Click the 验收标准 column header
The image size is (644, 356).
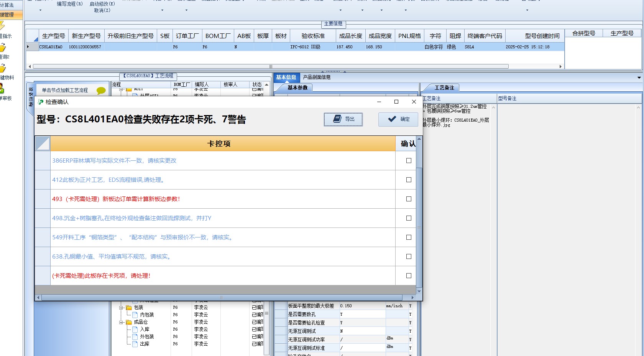tap(313, 36)
